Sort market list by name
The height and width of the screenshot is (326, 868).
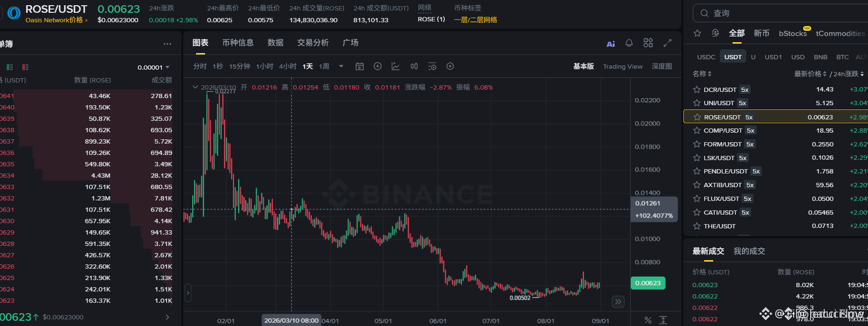tap(702, 74)
